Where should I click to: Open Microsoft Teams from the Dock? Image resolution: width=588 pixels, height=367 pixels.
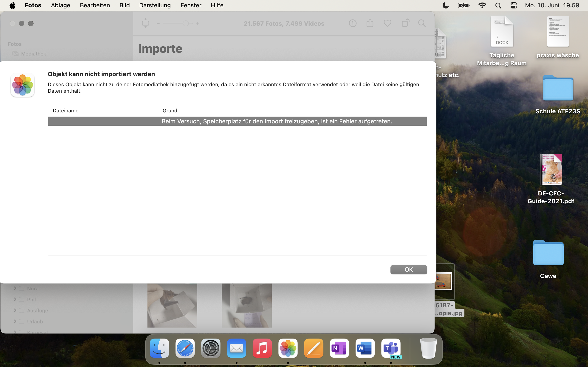click(x=391, y=349)
